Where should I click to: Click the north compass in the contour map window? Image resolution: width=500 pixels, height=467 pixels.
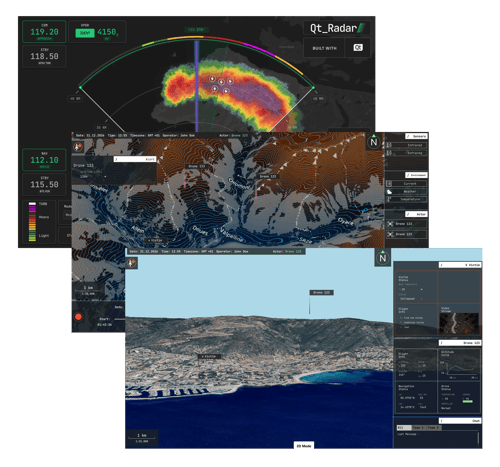(x=374, y=142)
